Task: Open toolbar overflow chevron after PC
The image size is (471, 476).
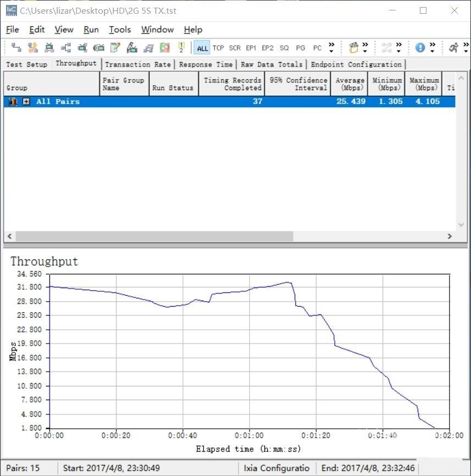Action: coord(331,47)
